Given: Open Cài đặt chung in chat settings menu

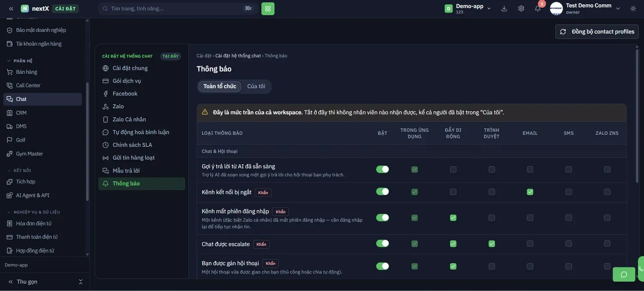Looking at the screenshot, I should click(x=142, y=68).
